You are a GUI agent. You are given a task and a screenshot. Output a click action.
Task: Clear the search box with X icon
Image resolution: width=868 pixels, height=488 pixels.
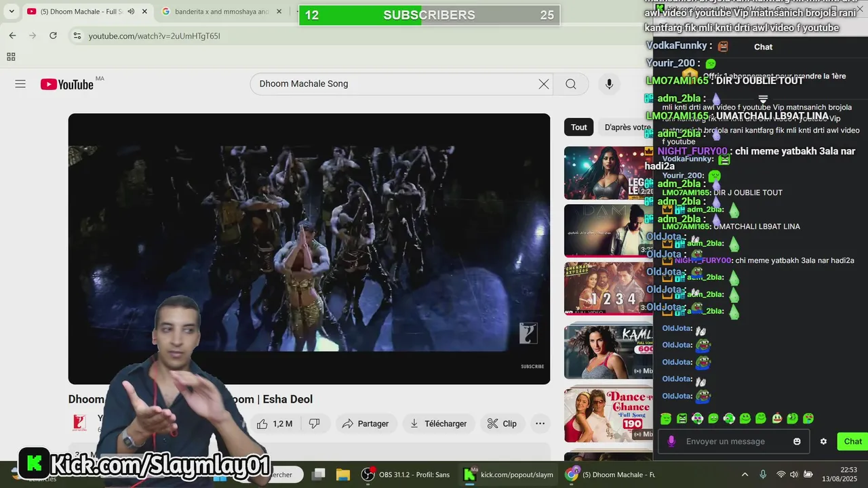[x=544, y=84]
